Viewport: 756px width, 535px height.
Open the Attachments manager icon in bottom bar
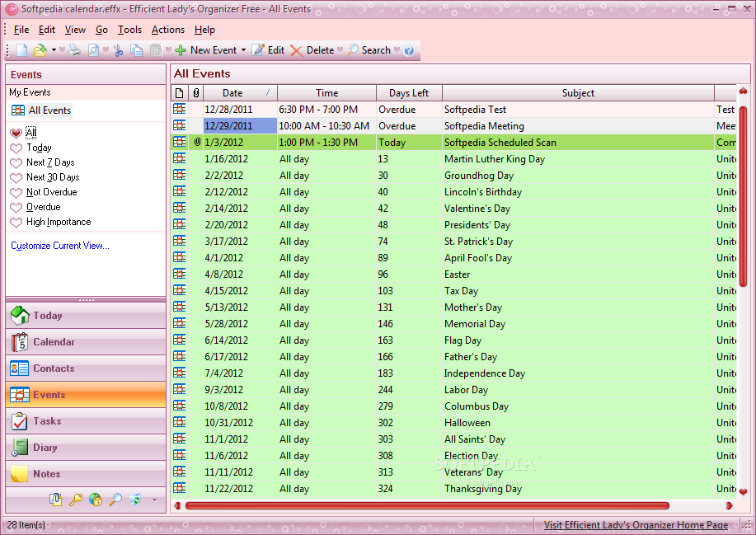pos(55,500)
